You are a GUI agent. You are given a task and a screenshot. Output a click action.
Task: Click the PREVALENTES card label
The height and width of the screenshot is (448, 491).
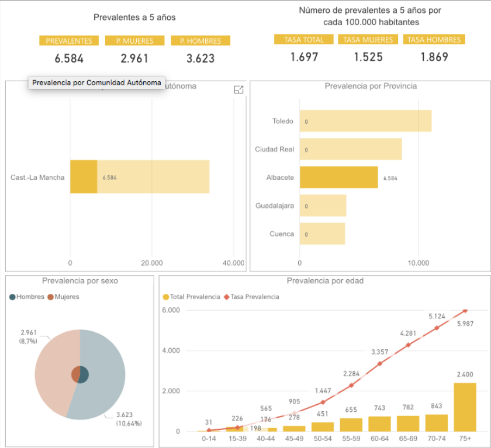pyautogui.click(x=69, y=41)
